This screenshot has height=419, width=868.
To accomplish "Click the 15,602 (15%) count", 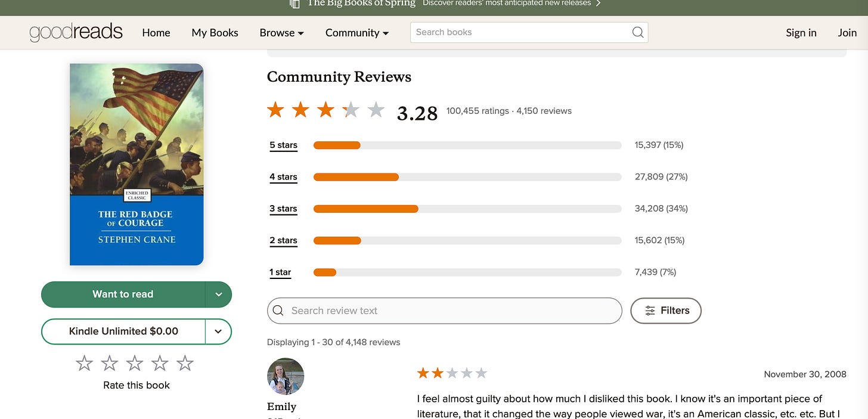I will pos(659,241).
